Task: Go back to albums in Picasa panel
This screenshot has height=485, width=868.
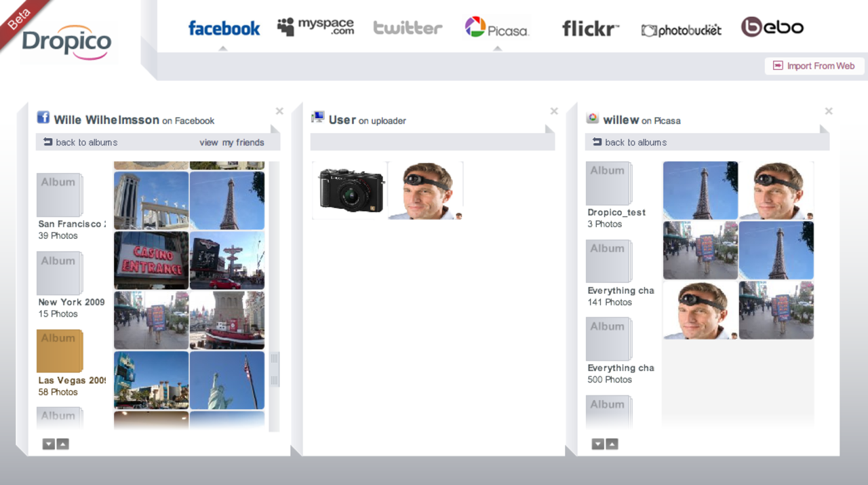Action: [x=629, y=142]
